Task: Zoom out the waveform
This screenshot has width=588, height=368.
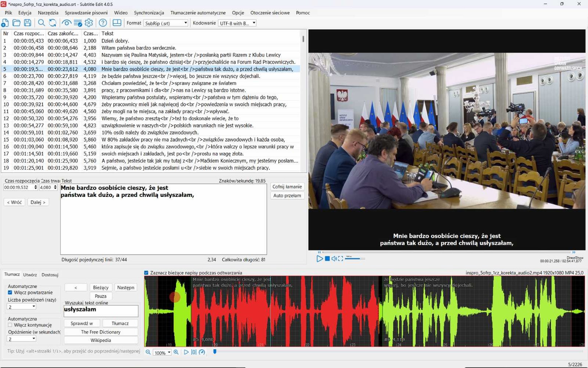Action: [x=148, y=352]
